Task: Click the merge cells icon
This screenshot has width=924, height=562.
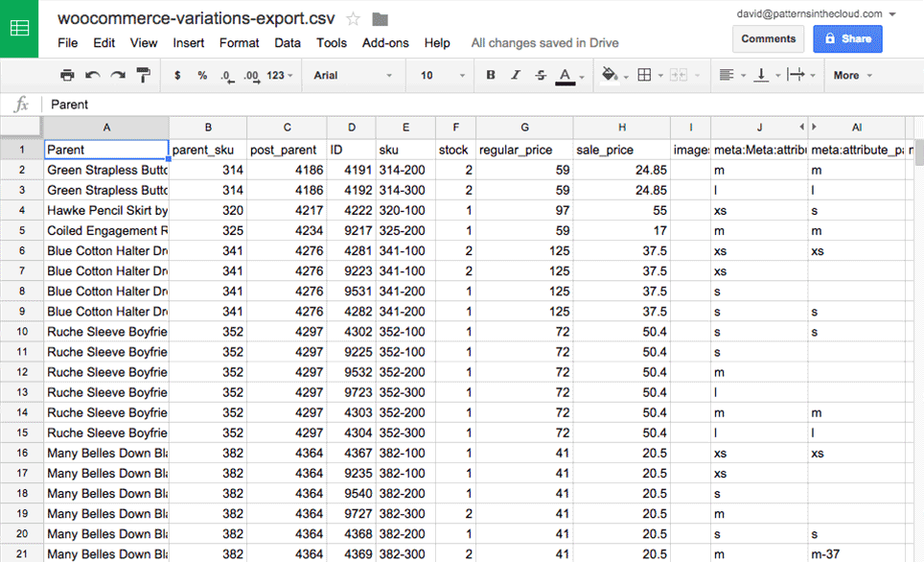Action: coord(679,75)
